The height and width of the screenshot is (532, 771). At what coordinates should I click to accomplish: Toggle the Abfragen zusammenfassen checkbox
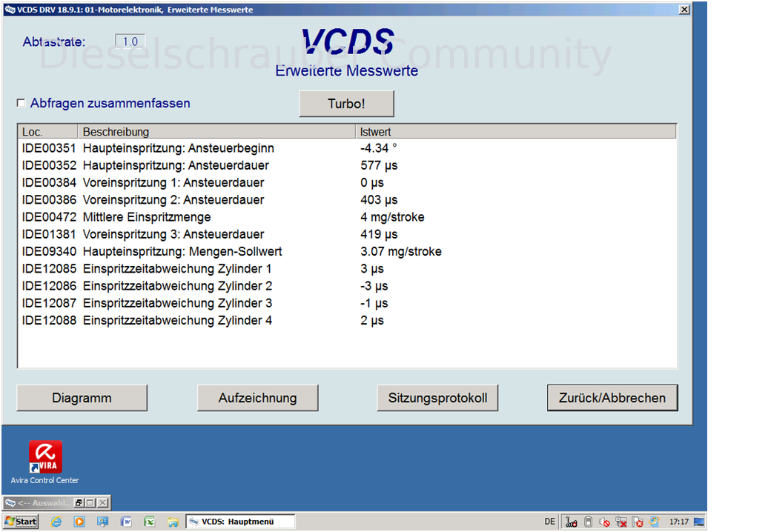(21, 103)
